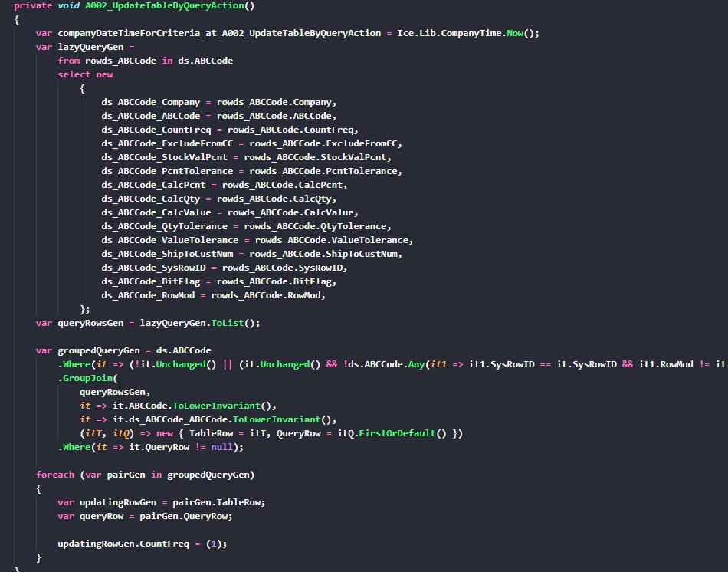This screenshot has width=728, height=572.
Task: Click ds_ABCCode_CountFreq assignment line
Action: coord(230,130)
